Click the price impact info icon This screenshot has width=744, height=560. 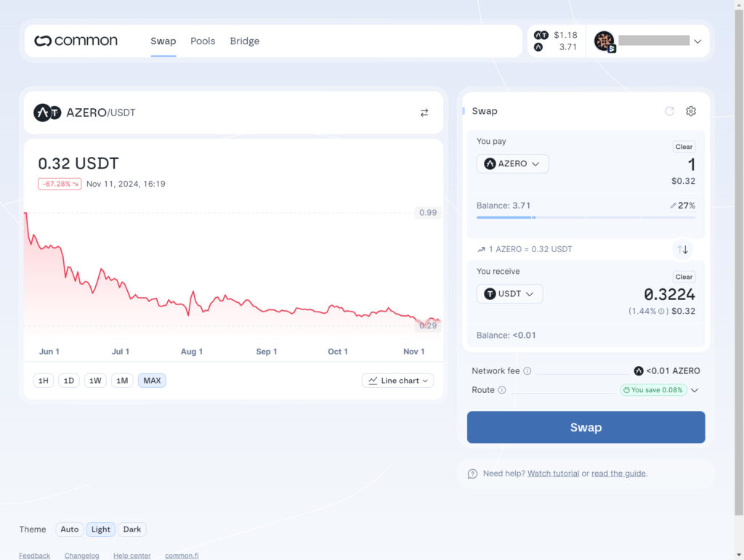click(x=661, y=311)
